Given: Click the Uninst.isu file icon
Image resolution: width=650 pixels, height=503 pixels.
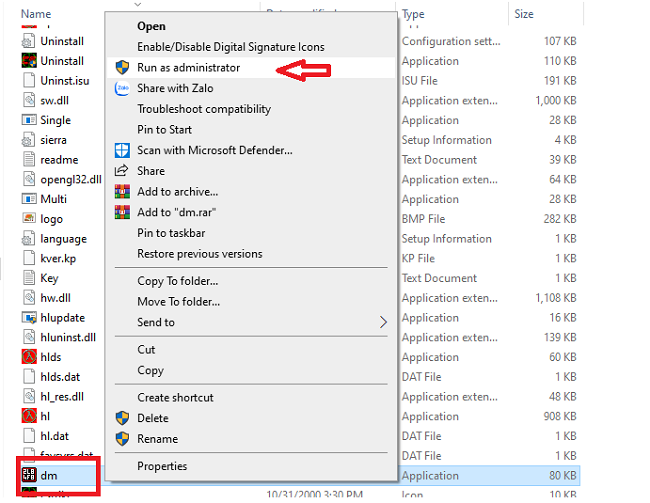Looking at the screenshot, I should (x=29, y=80).
